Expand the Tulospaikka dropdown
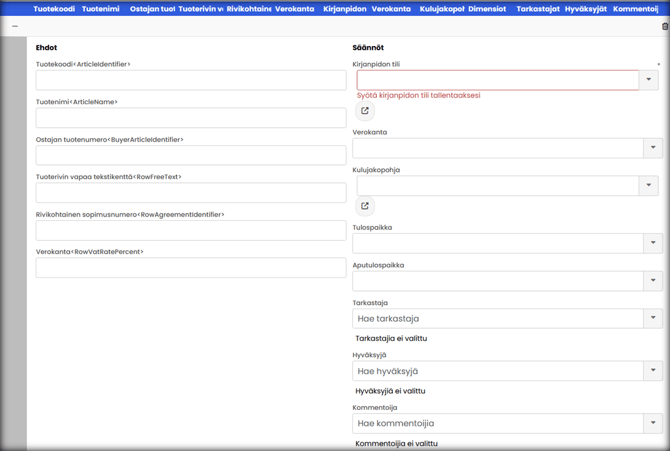This screenshot has width=670, height=451. click(x=653, y=243)
